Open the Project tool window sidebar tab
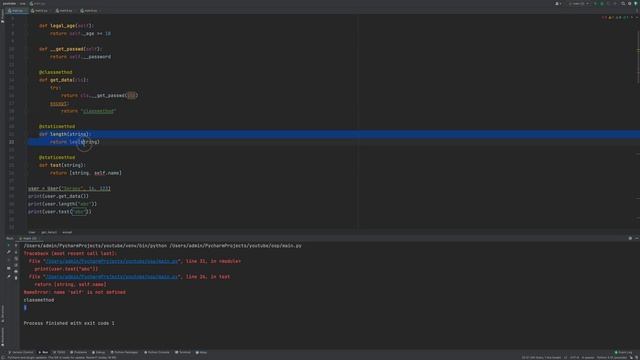640x360 pixels. point(2,17)
